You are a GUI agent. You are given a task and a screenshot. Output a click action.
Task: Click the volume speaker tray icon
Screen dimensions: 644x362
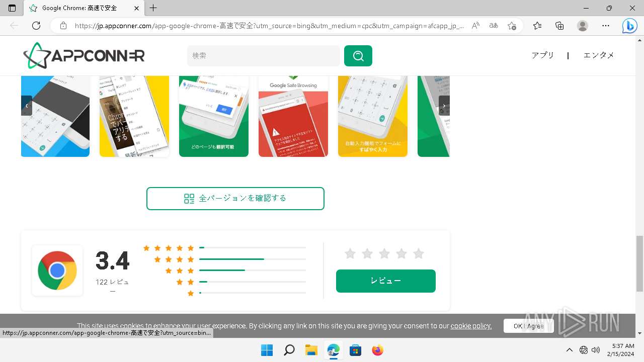[x=596, y=350]
